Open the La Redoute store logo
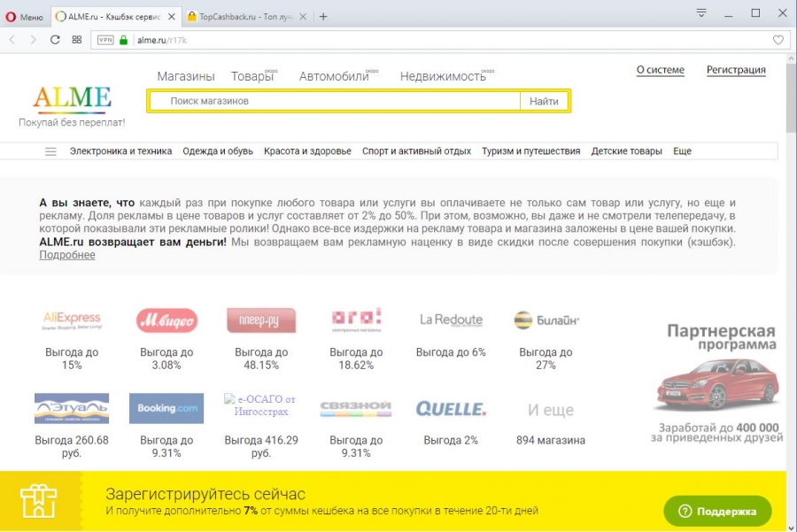The width and height of the screenshot is (797, 532). click(451, 320)
